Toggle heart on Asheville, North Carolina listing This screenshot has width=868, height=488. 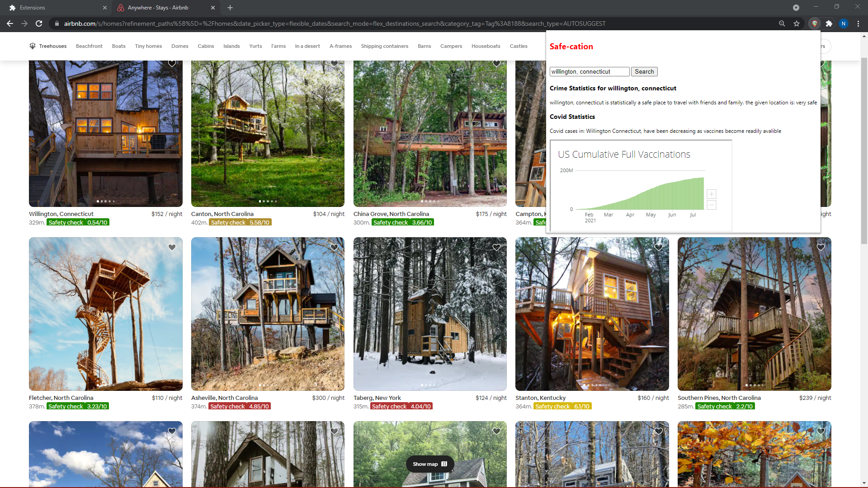pos(334,247)
